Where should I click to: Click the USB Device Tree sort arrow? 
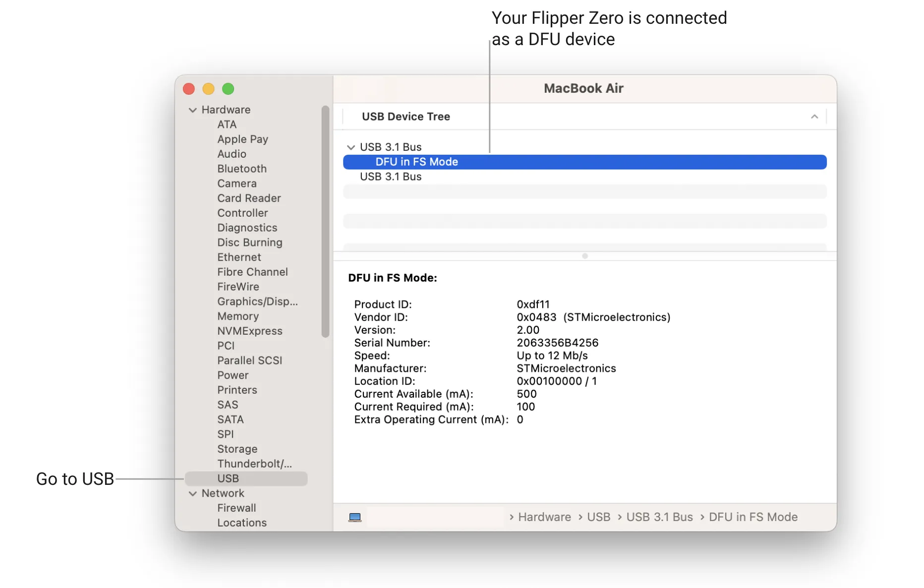[x=814, y=117]
